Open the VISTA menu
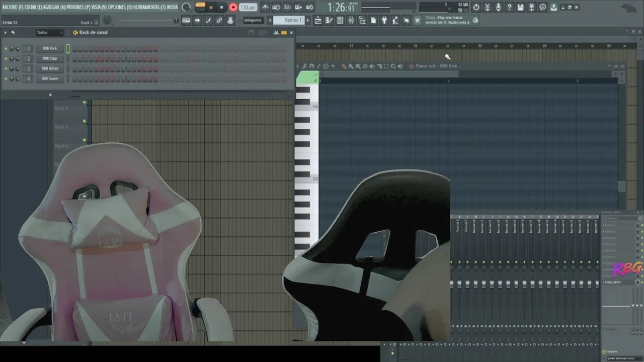 pyautogui.click(x=99, y=7)
